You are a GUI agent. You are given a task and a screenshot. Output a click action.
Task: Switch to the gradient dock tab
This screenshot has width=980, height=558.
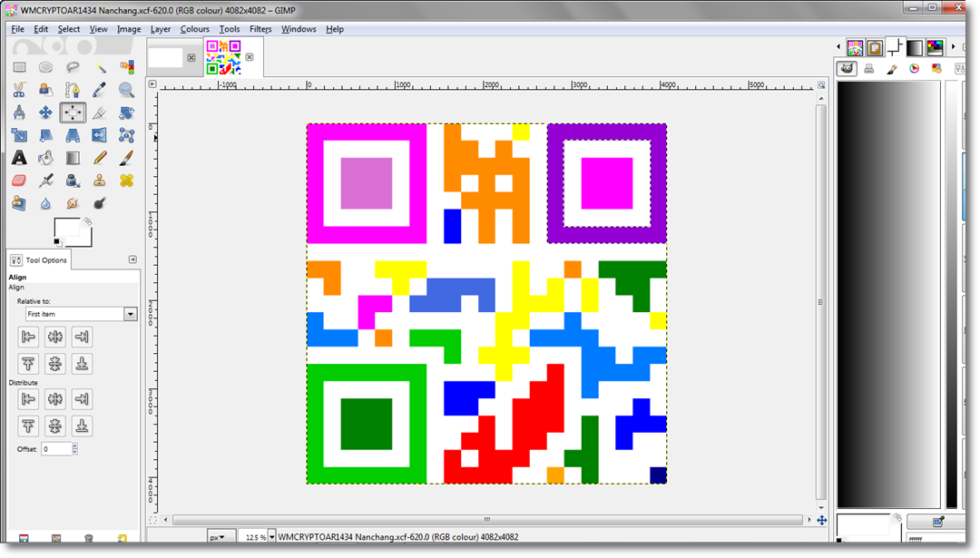click(x=915, y=47)
